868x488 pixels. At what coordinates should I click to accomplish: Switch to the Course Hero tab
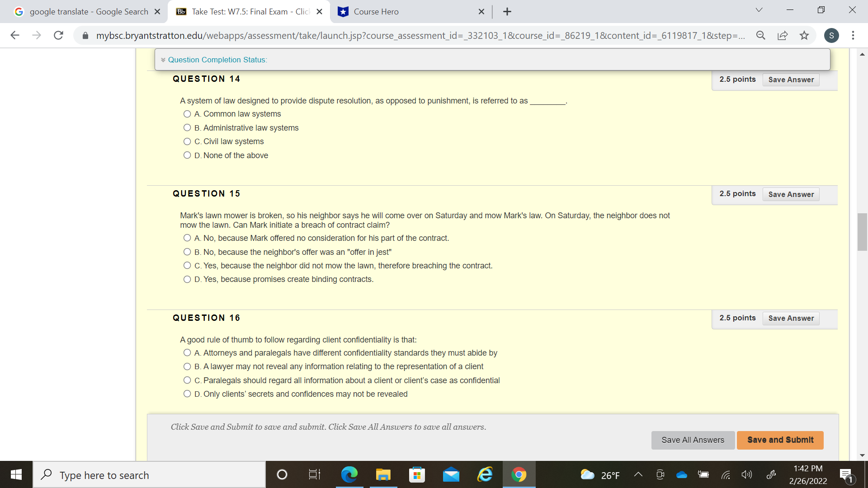(x=398, y=11)
